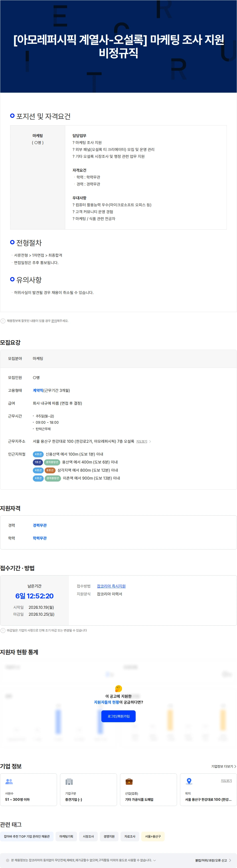The height and width of the screenshot is (868, 237).
Task: Click the grey circle icon at the footer notice
Action: click(x=7, y=860)
